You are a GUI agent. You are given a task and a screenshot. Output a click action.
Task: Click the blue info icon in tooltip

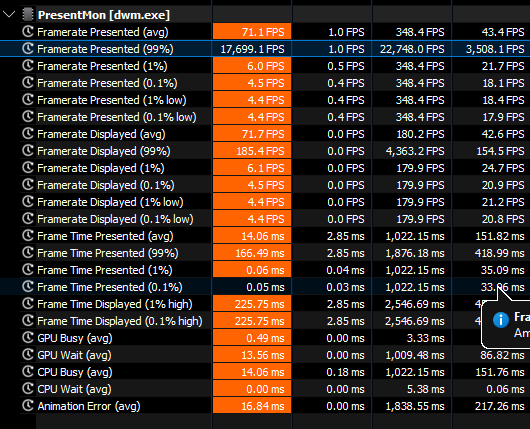(501, 320)
